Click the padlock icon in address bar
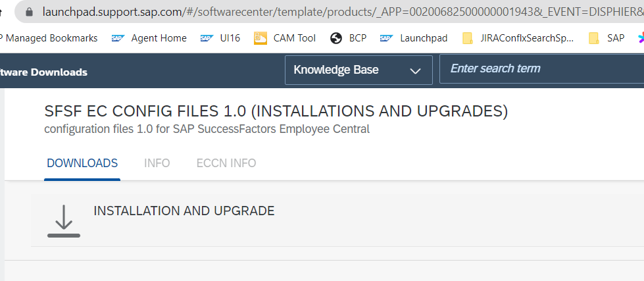 coord(29,12)
